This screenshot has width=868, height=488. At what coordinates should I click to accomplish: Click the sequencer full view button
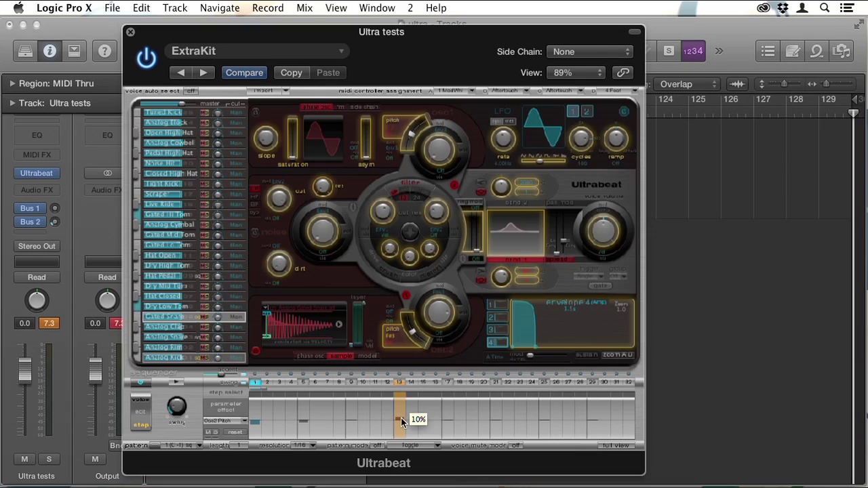coord(616,445)
